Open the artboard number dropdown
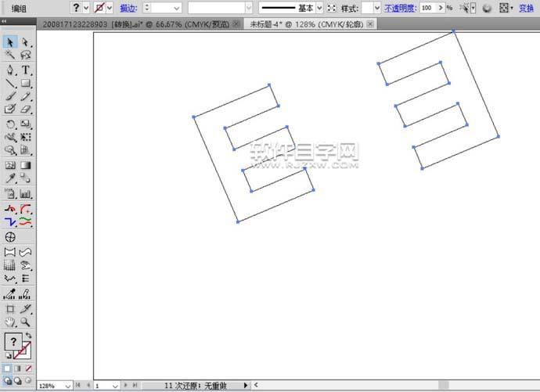The width and height of the screenshot is (540, 392). (115, 386)
